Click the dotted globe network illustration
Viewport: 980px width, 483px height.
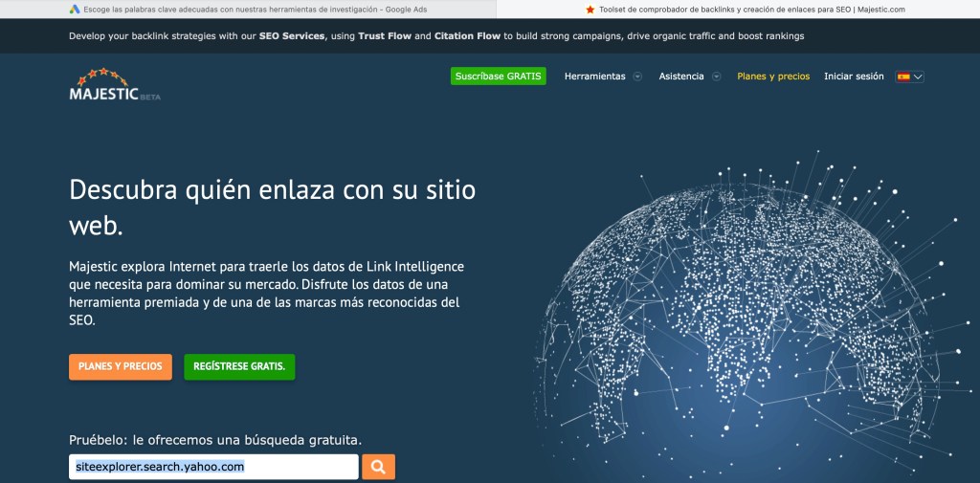coord(756,316)
